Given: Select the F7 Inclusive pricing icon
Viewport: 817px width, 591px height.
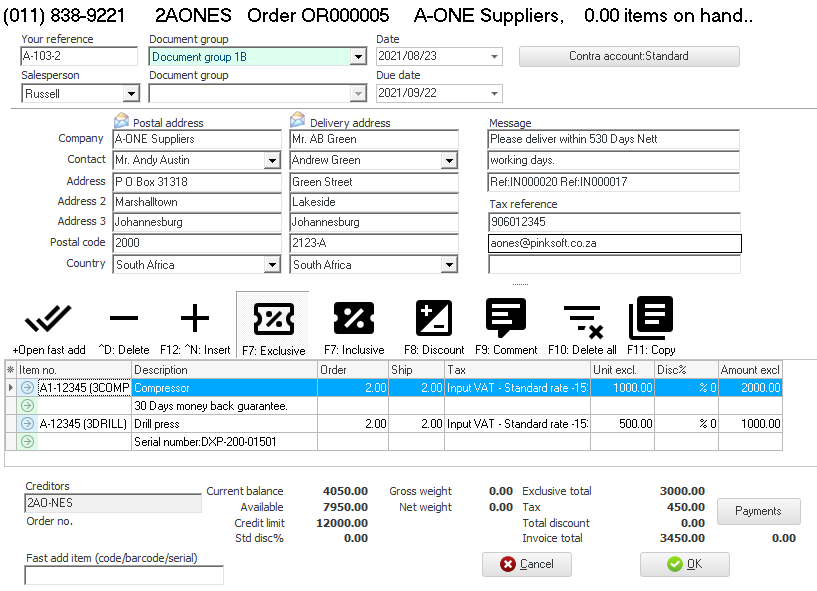Looking at the screenshot, I should click(x=353, y=320).
